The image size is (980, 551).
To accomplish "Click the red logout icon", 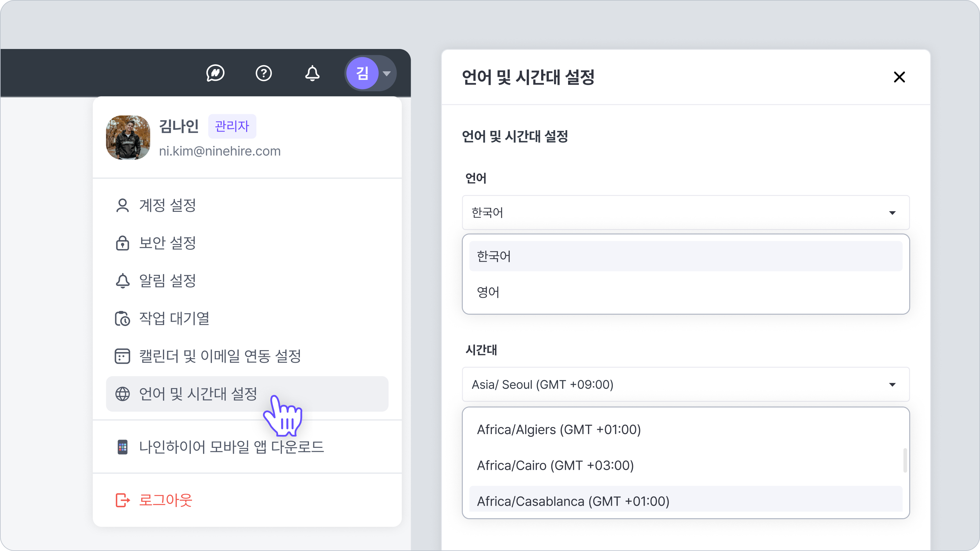I will pyautogui.click(x=123, y=500).
